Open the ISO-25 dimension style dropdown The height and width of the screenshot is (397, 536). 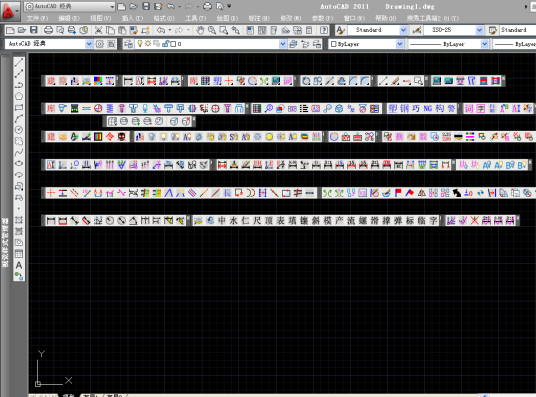point(479,30)
